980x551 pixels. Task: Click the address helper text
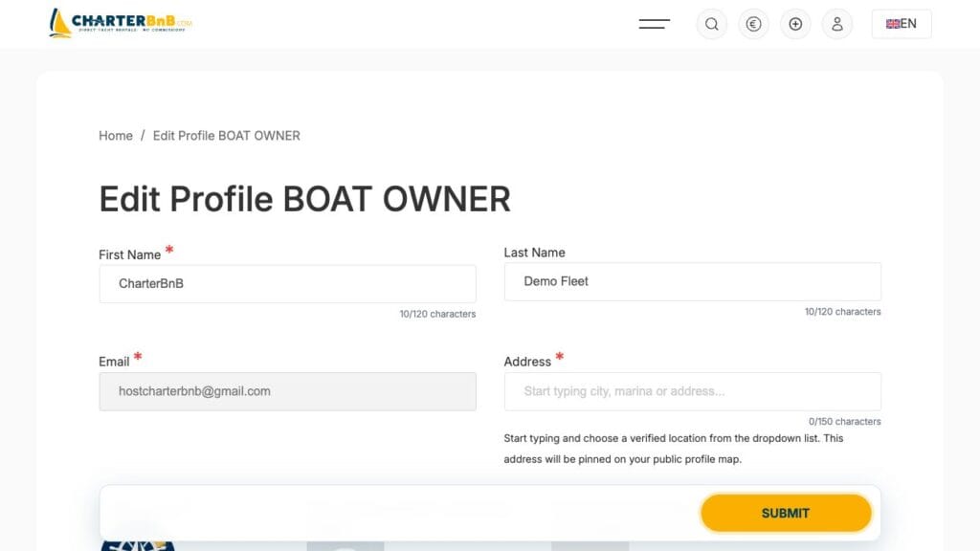click(x=674, y=449)
